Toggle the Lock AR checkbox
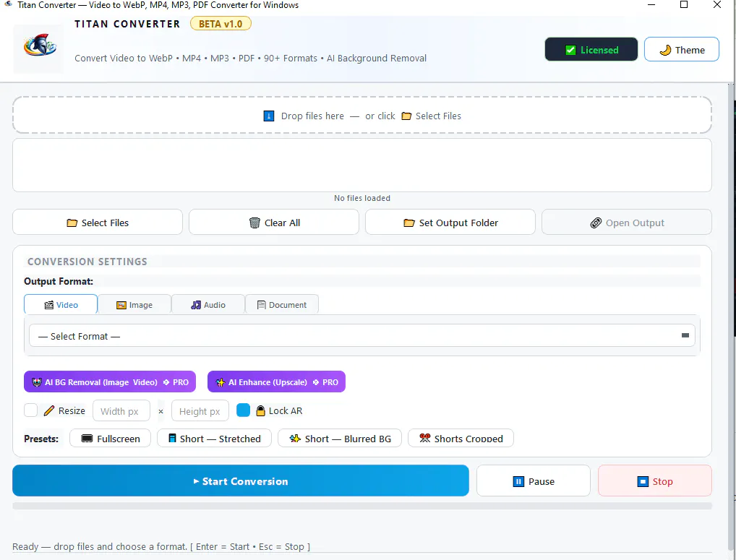Screen dimensions: 736x560 [243, 410]
